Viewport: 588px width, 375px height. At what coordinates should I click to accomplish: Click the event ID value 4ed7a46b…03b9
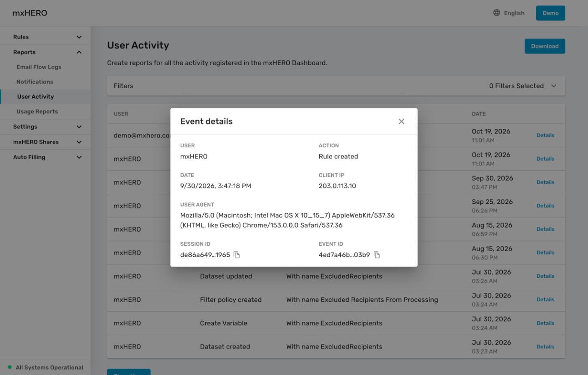point(344,255)
